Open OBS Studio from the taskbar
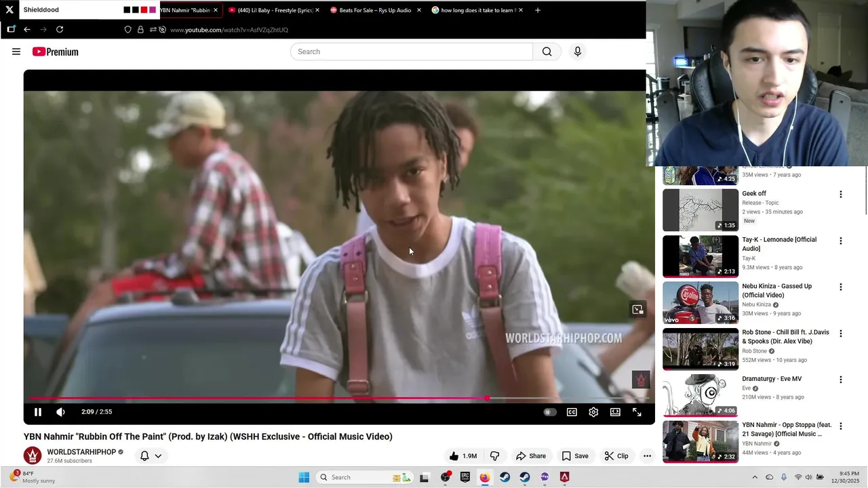This screenshot has width=868, height=488. pyautogui.click(x=445, y=477)
